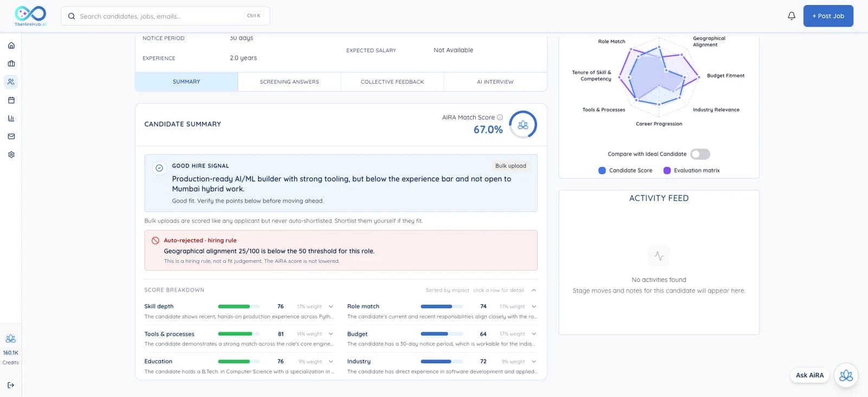Open the AI Interview tab
The height and width of the screenshot is (397, 868).
point(495,82)
